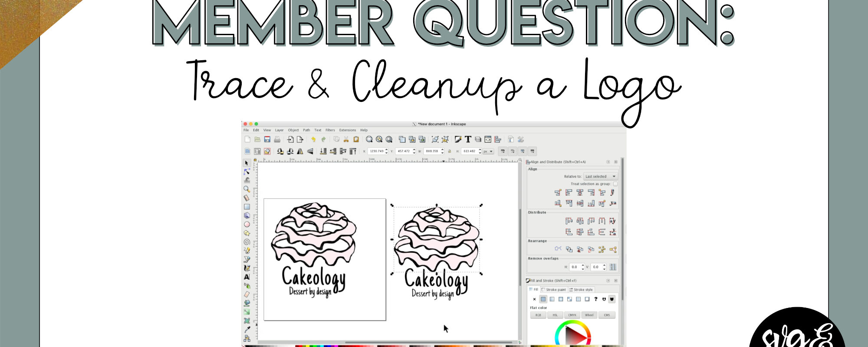Click the CMS color mode button

607,315
